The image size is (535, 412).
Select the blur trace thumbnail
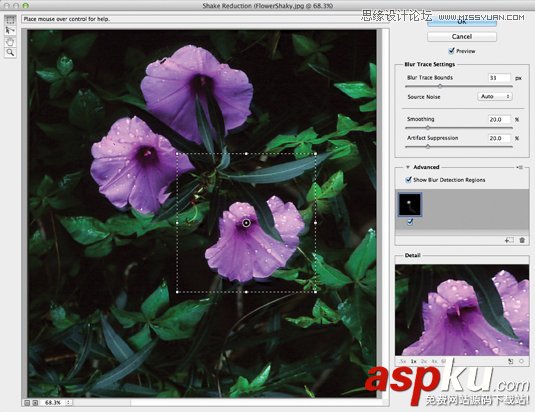410,204
